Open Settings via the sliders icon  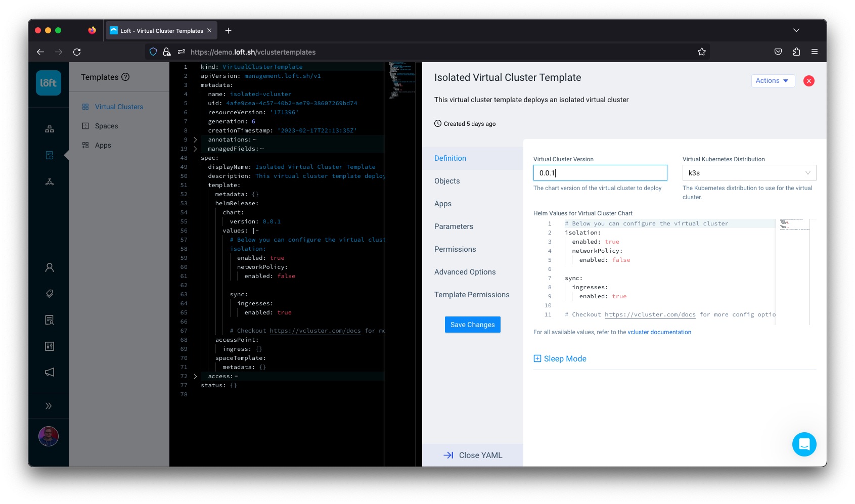coord(49,346)
